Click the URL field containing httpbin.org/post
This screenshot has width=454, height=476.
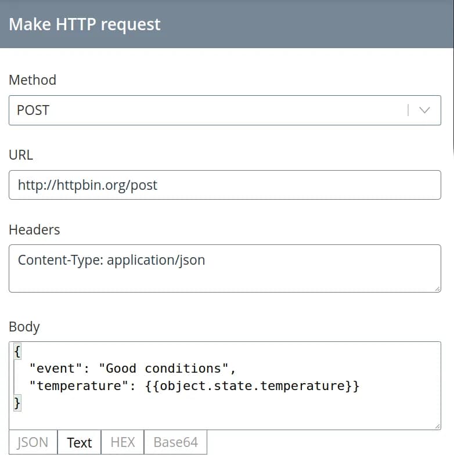pyautogui.click(x=225, y=185)
